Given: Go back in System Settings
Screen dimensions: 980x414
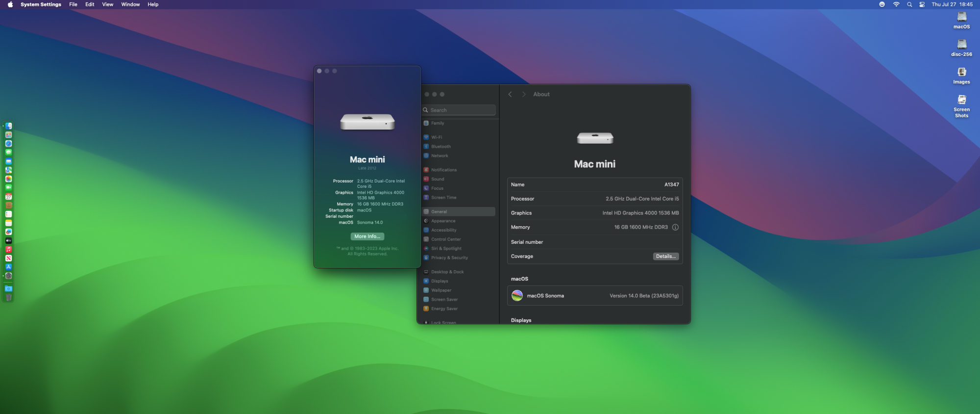Looking at the screenshot, I should pyautogui.click(x=510, y=94).
